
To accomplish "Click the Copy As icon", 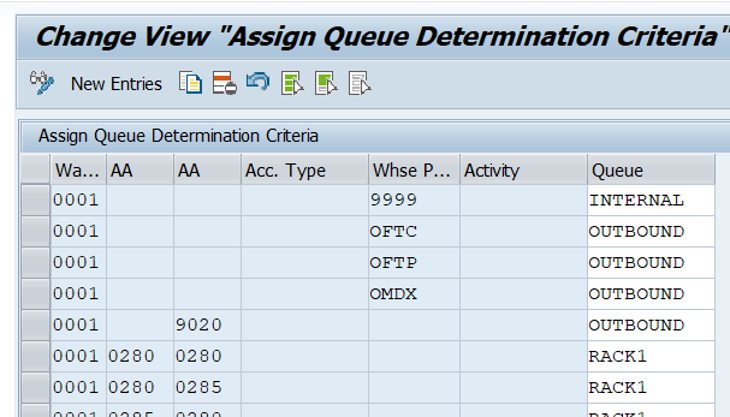I will pos(190,83).
